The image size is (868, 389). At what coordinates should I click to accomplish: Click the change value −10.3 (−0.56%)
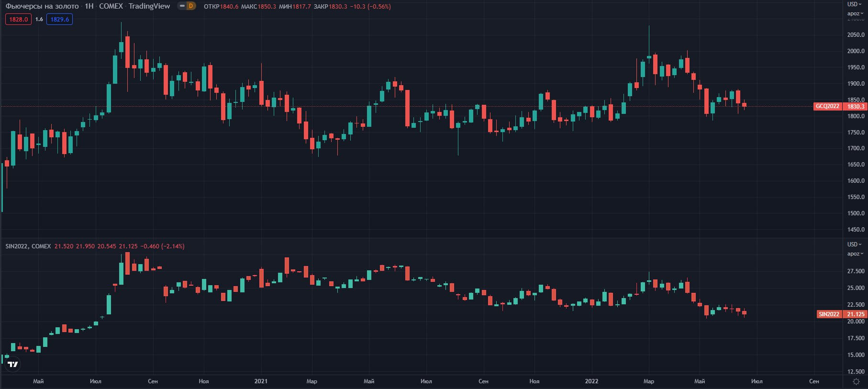(x=370, y=7)
